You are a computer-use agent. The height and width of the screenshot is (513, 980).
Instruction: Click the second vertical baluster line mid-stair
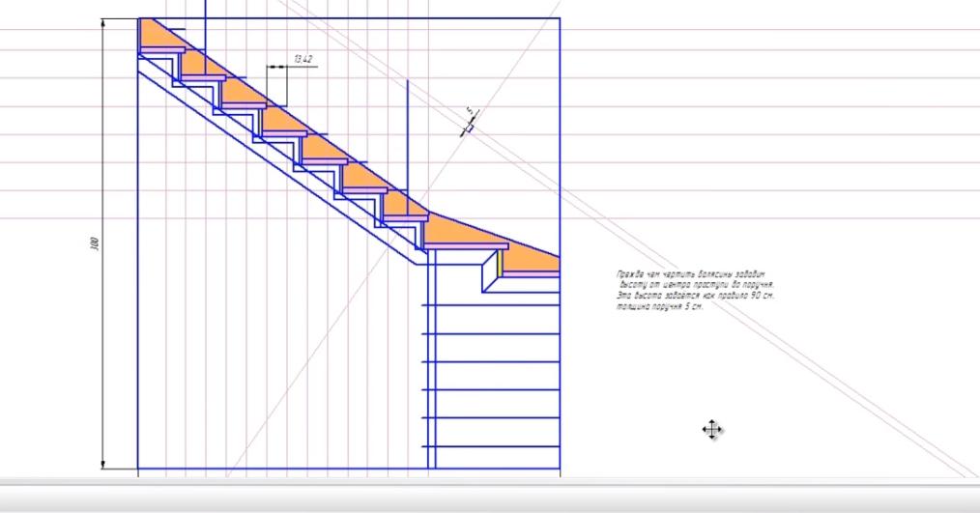click(x=408, y=135)
